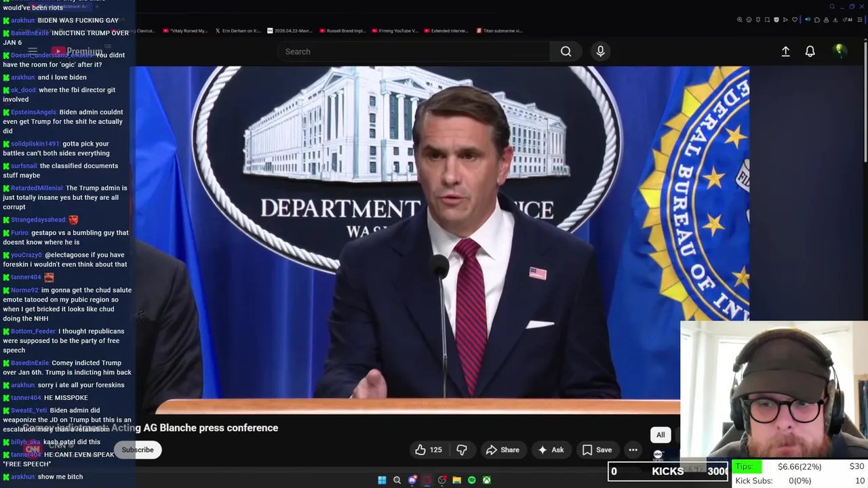Click chat username 'Furiro'
The height and width of the screenshot is (488, 868).
[20, 233]
